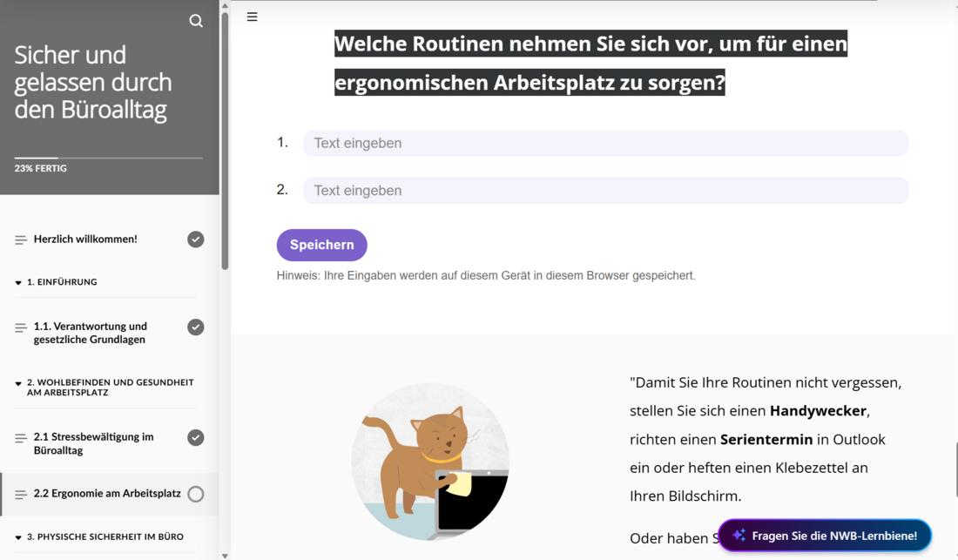Open Fragen Sie die NWB-Lernbiene! chat
Image resolution: width=958 pixels, height=560 pixels.
825,536
